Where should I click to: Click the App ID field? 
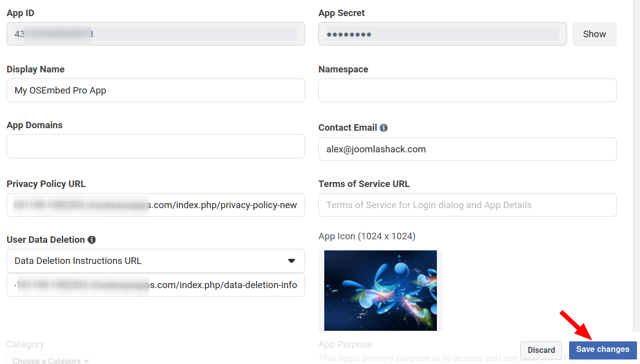coord(155,34)
